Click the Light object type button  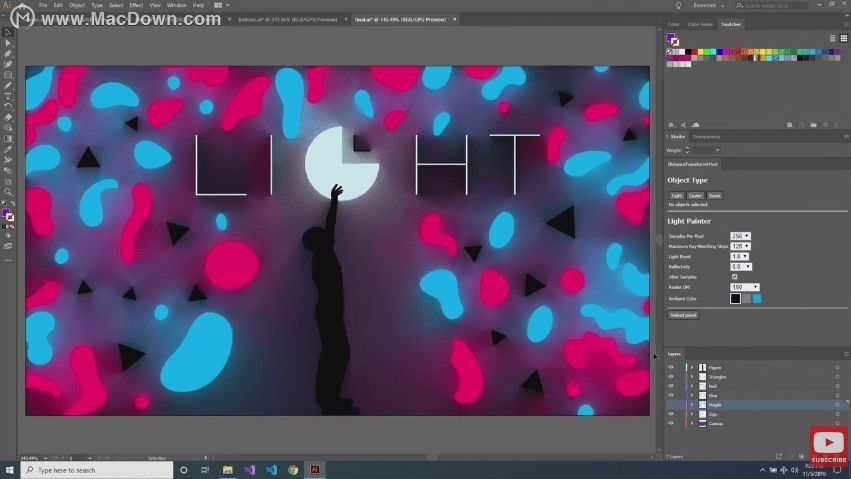(x=677, y=196)
